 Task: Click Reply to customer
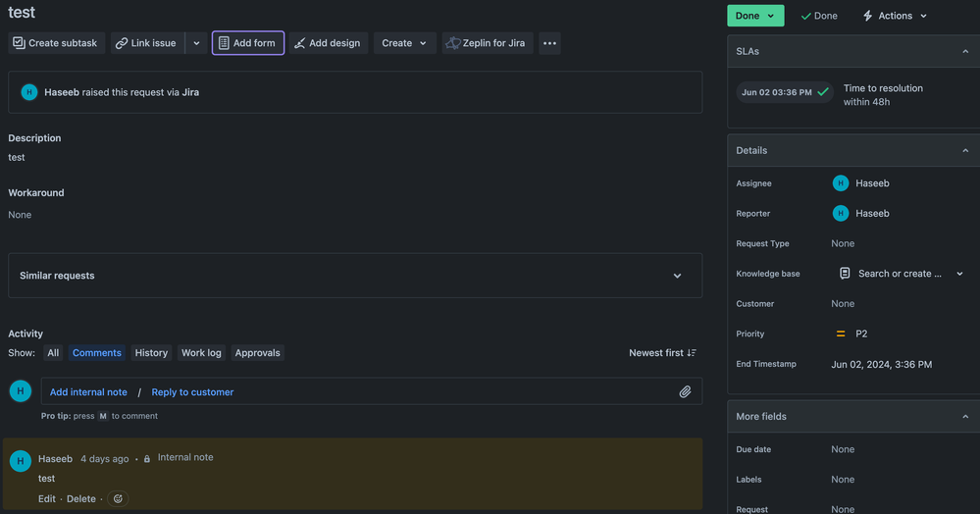[192, 392]
